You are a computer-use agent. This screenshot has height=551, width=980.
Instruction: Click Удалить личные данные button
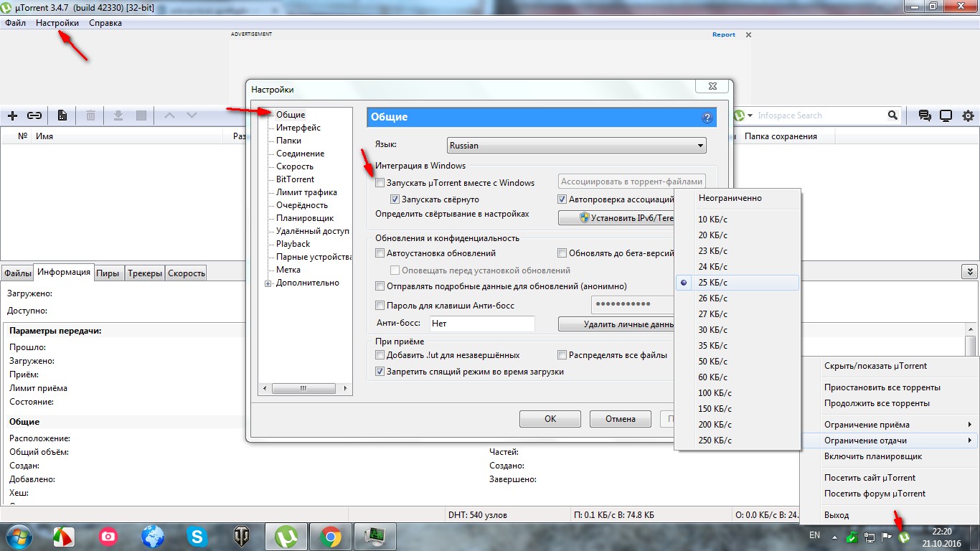[618, 324]
